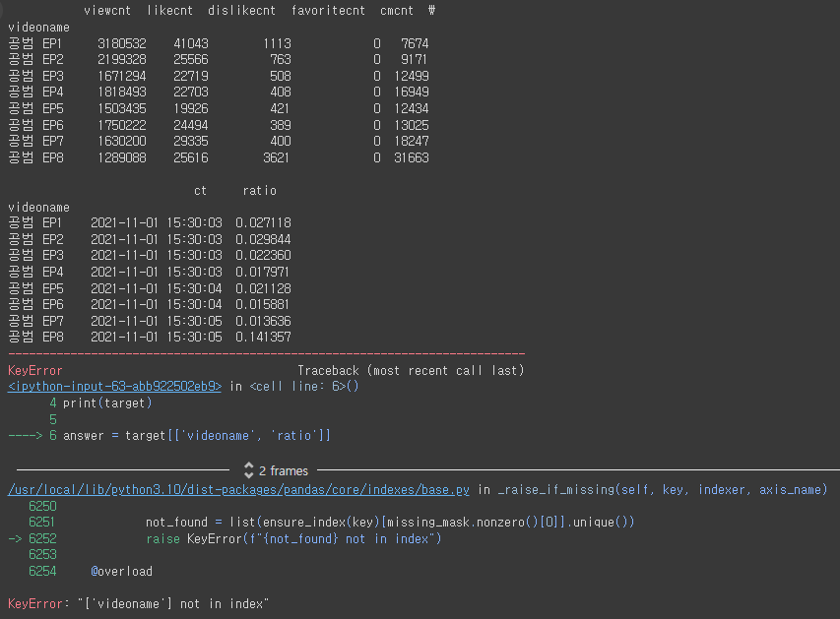The image size is (840, 619).
Task: Click the line 6 answer = target code
Action: pyautogui.click(x=197, y=436)
